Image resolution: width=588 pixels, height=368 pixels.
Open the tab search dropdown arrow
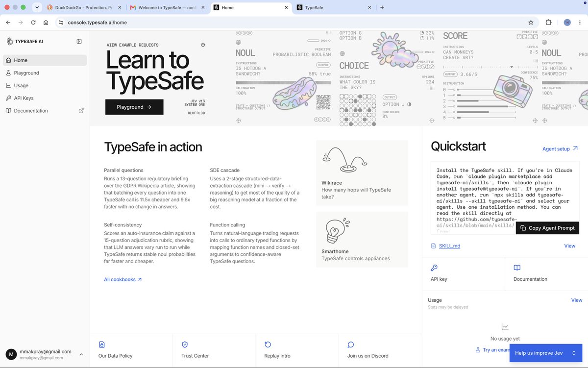pyautogui.click(x=37, y=7)
